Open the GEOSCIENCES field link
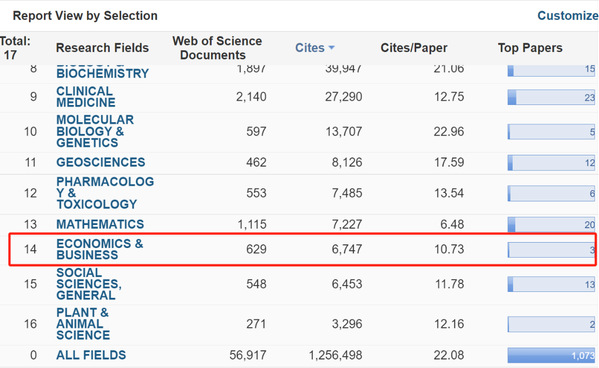Screen dimensions: 599x368 click(x=100, y=162)
